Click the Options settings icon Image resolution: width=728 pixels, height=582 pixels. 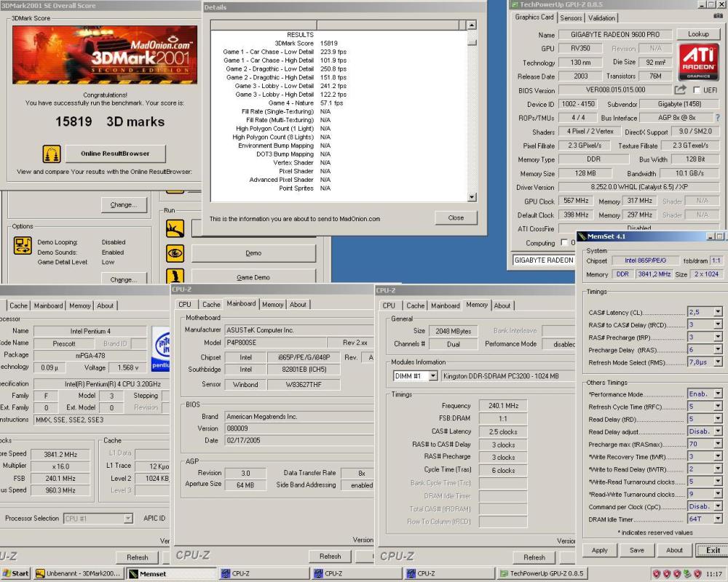[23, 245]
